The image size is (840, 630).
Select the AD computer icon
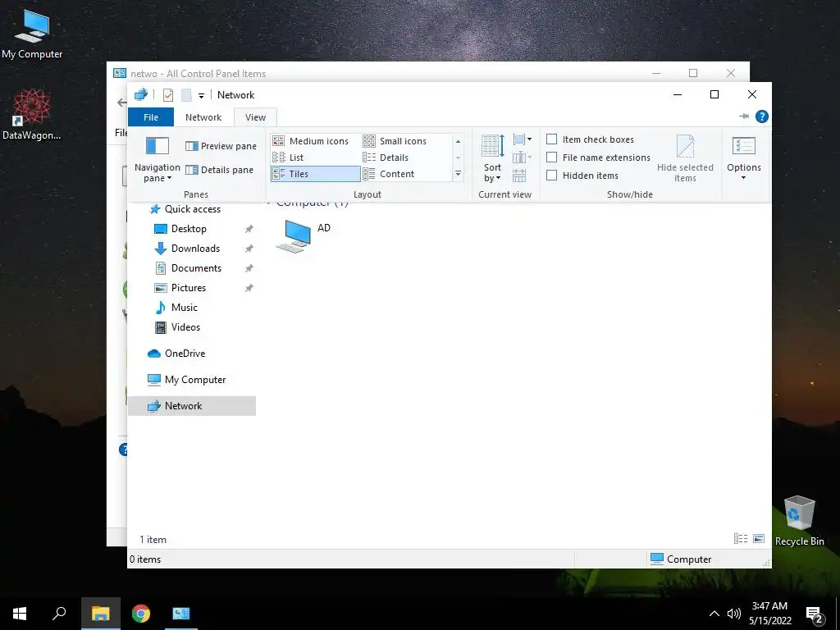click(293, 235)
